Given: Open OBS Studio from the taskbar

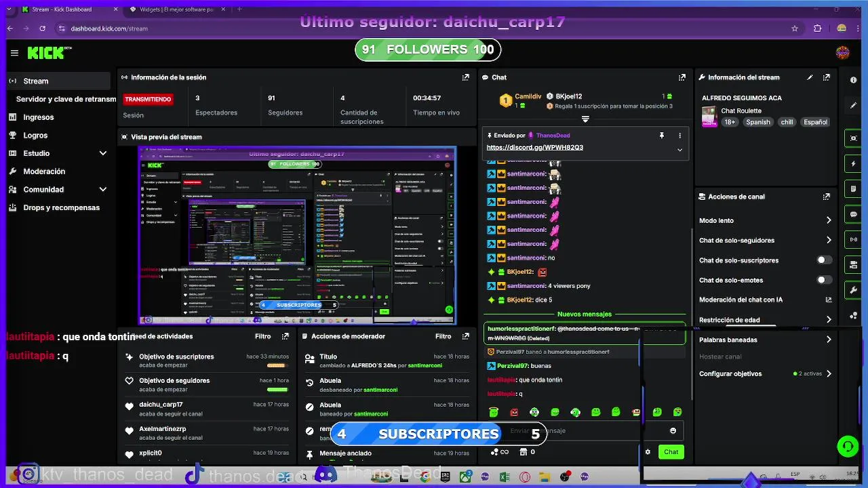Looking at the screenshot, I should coord(565,477).
